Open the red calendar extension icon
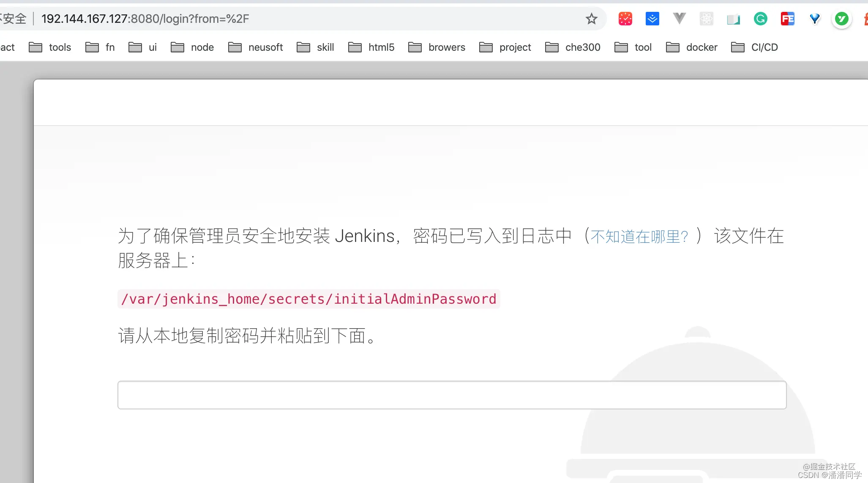The image size is (868, 483). (x=625, y=19)
